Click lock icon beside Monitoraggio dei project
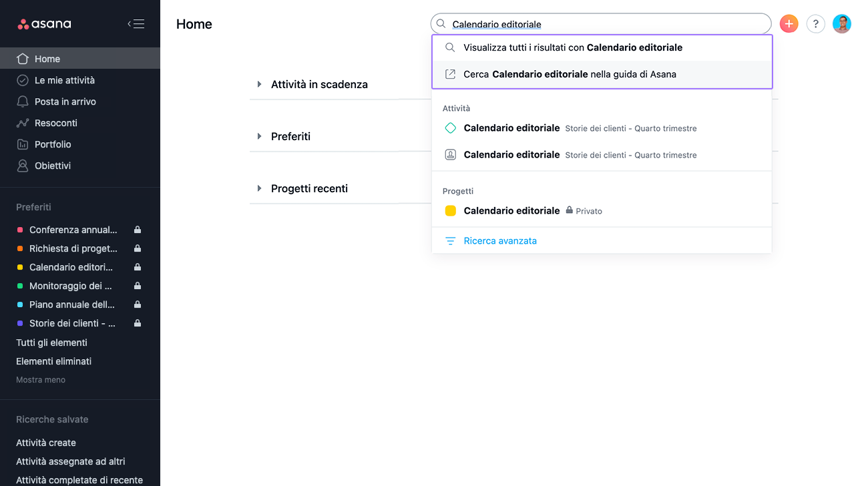 point(138,286)
